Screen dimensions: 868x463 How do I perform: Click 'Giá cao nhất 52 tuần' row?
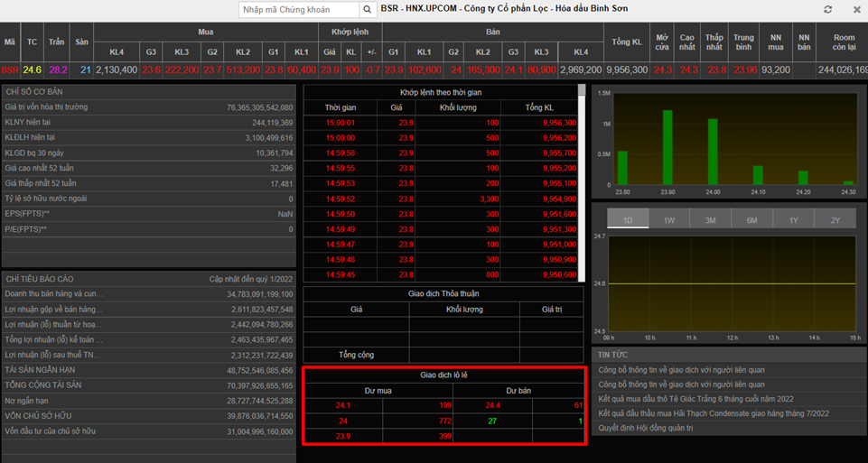[x=149, y=168]
